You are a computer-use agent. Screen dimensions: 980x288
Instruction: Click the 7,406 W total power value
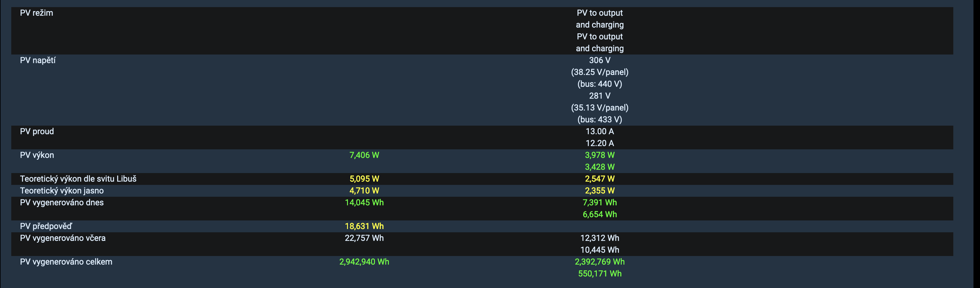pos(364,155)
